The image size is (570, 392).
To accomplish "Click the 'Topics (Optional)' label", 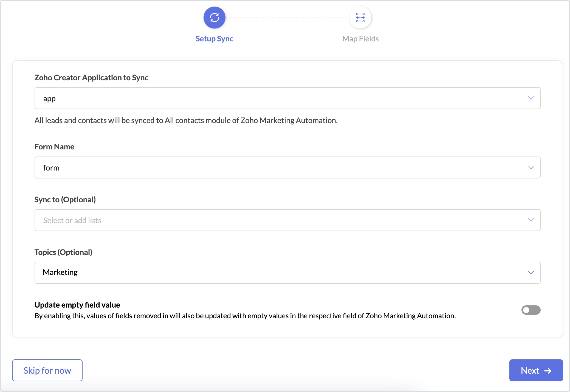I will [63, 252].
